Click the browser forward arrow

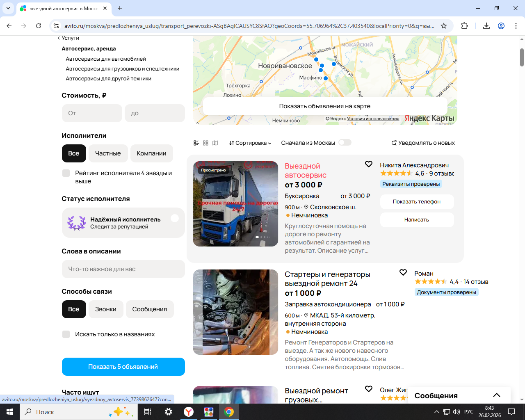(24, 26)
